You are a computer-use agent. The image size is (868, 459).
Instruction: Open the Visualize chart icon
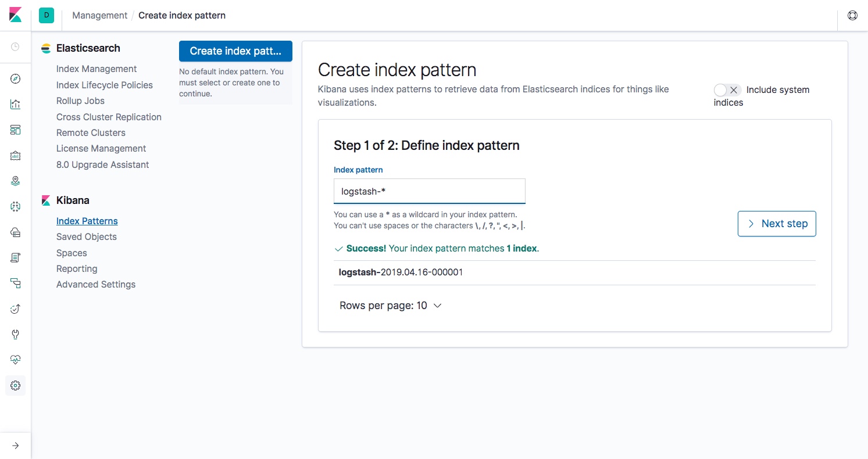click(16, 105)
